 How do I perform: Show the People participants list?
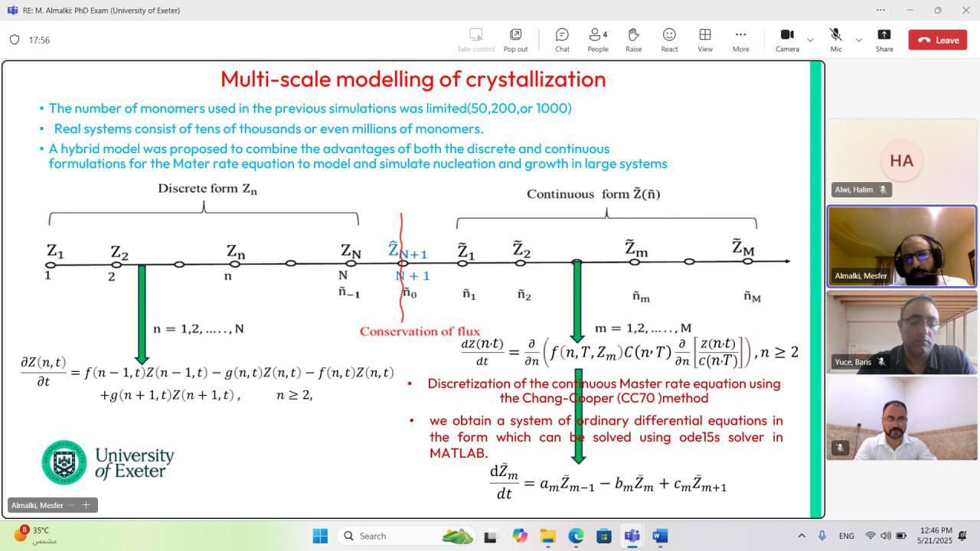click(x=598, y=40)
